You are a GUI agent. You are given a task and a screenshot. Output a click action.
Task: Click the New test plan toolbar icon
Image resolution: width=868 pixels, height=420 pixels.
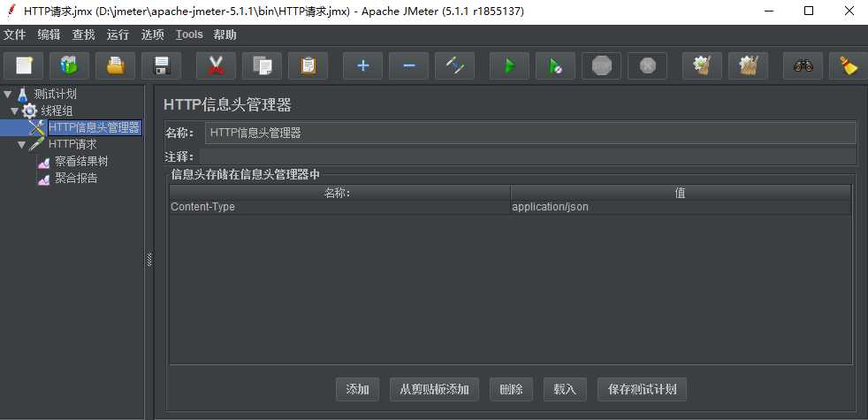click(x=23, y=66)
